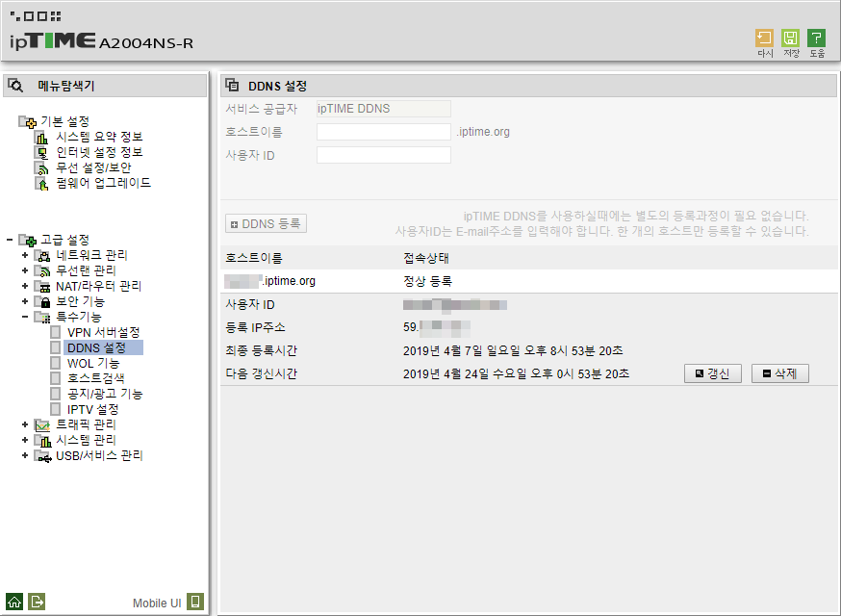Click the 트래픽 관리 graph icon

41,425
